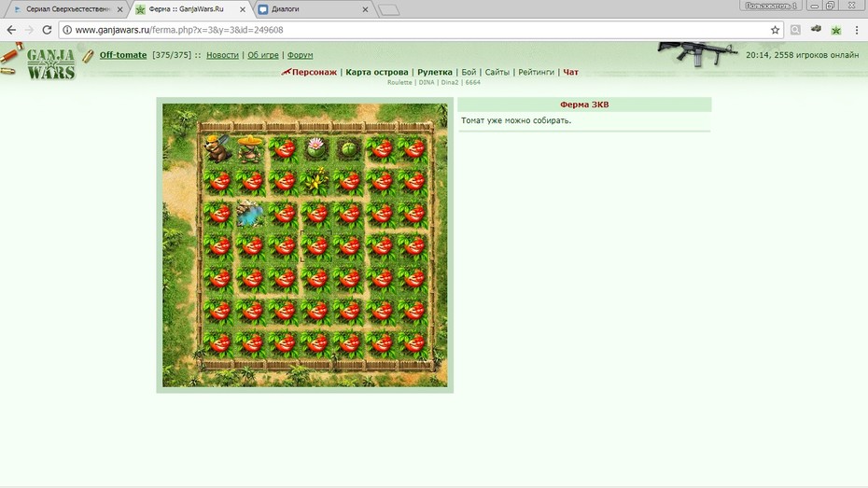The image size is (868, 488).
Task: Go to Рулетка section
Action: tap(435, 72)
